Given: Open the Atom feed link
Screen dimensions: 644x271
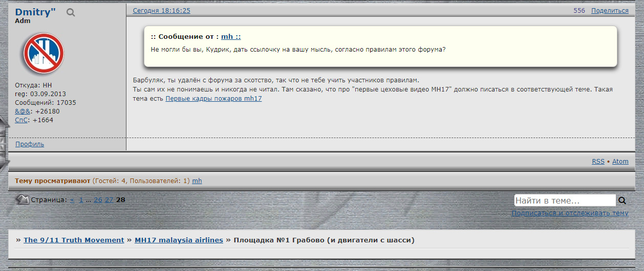Looking at the screenshot, I should (x=620, y=161).
